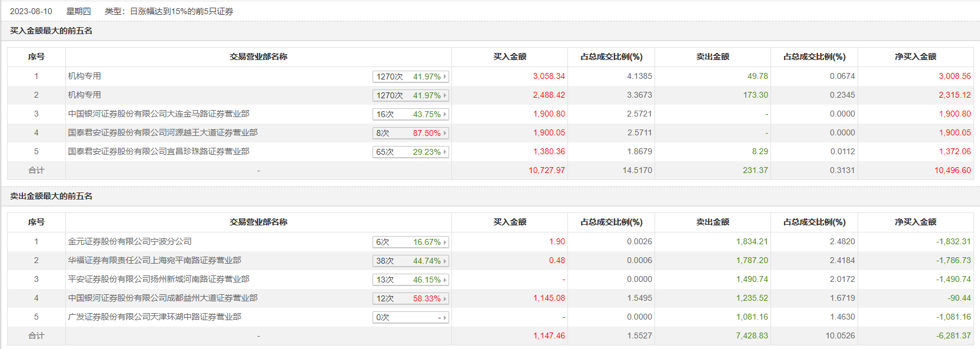Image resolution: width=980 pixels, height=349 pixels.
Task: Click 国泰君安证券宜昌珍珠路证券营业部
Action: (x=158, y=151)
